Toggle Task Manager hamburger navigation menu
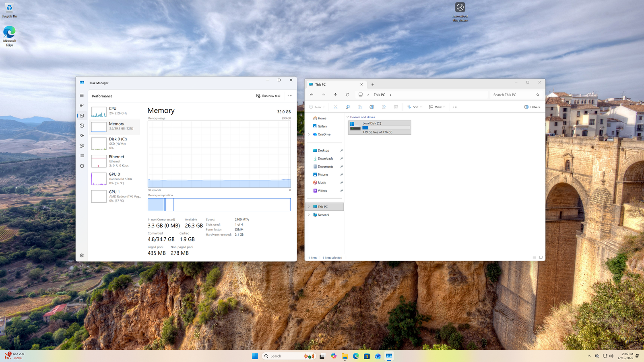The image size is (644, 362). 82,95
